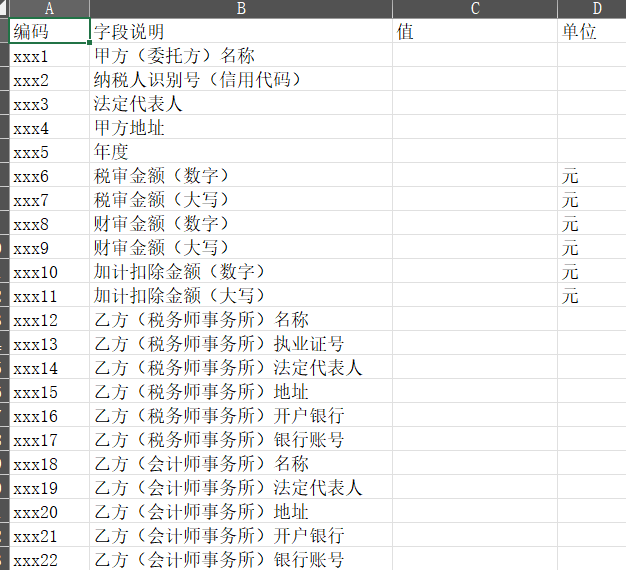Select cell 乙方（税务师事务所）开户银行
Screen dimensions: 626x570
tap(241, 414)
